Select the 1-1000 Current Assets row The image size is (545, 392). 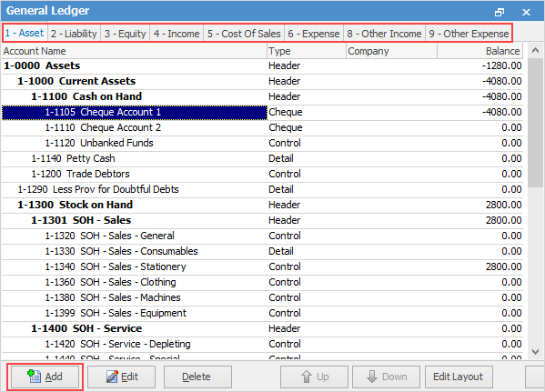point(262,81)
